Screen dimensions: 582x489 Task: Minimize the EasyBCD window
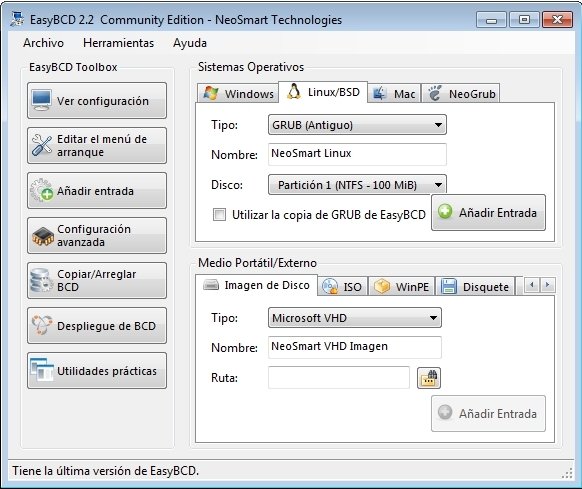click(491, 19)
